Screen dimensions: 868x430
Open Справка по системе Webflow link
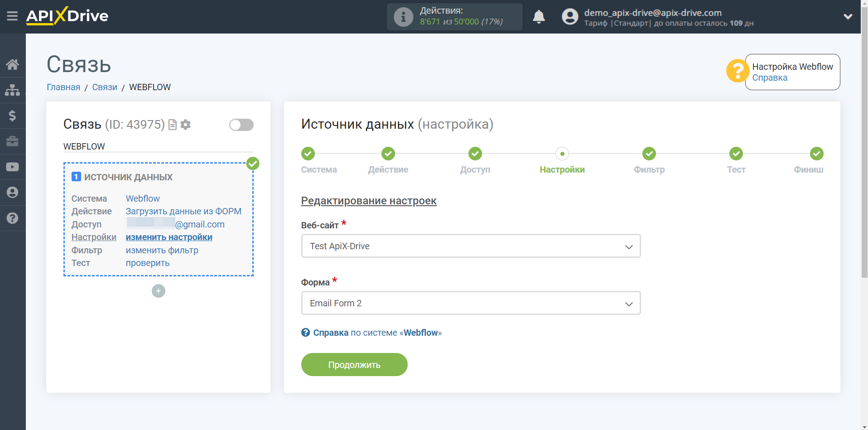[x=377, y=333]
